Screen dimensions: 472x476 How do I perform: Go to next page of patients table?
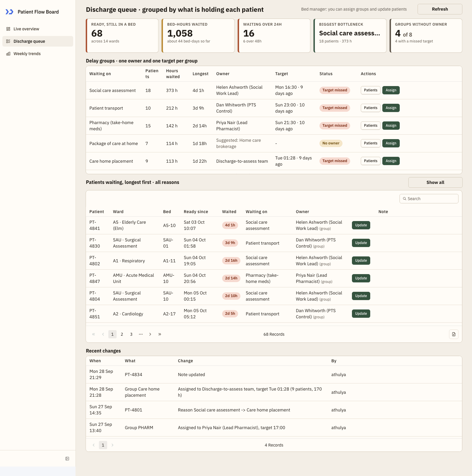pos(150,334)
